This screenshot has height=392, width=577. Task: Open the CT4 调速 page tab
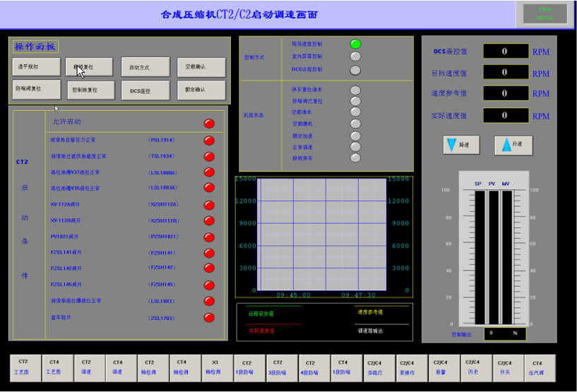pos(118,367)
